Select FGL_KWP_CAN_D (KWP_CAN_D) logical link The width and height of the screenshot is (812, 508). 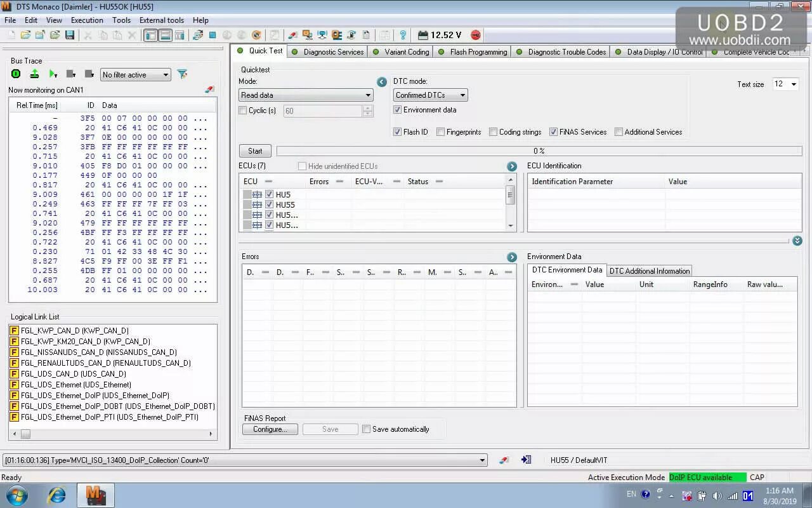74,331
